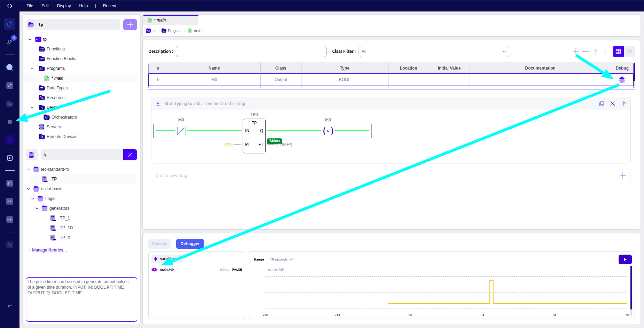Select the function block ladder element icon
Viewport: 644px width, 328px height.
[x=10, y=183]
